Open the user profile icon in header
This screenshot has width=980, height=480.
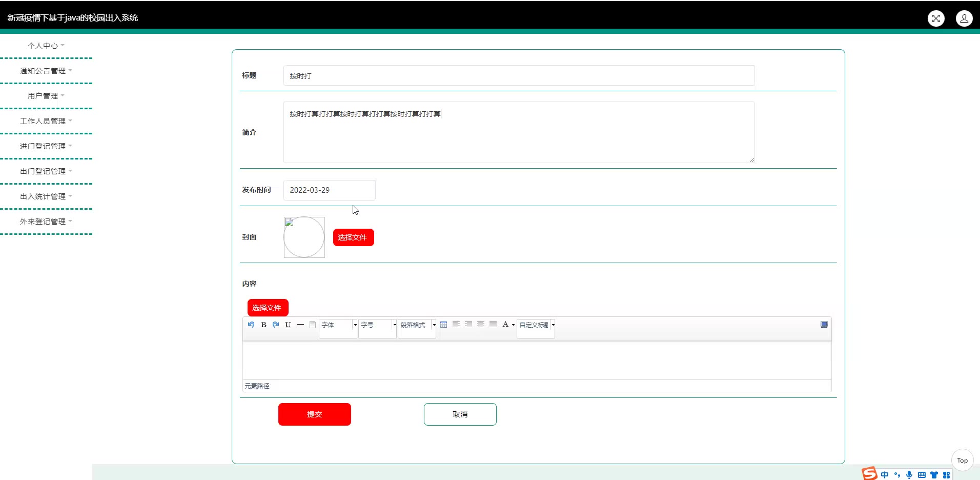point(964,18)
